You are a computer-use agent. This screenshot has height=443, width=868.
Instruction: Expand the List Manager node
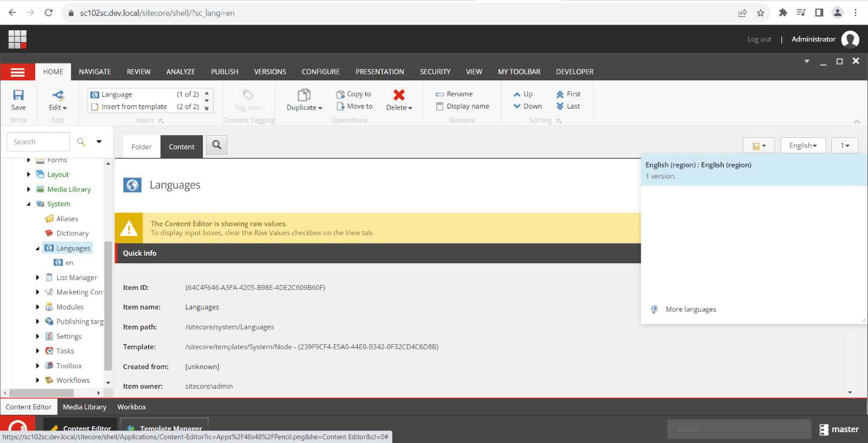[x=37, y=277]
